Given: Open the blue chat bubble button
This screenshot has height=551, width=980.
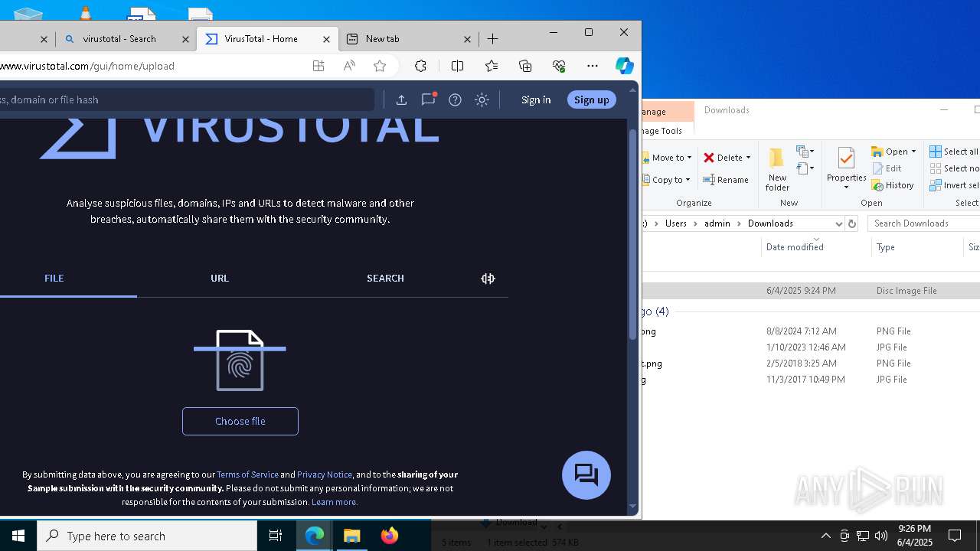Looking at the screenshot, I should pos(586,475).
